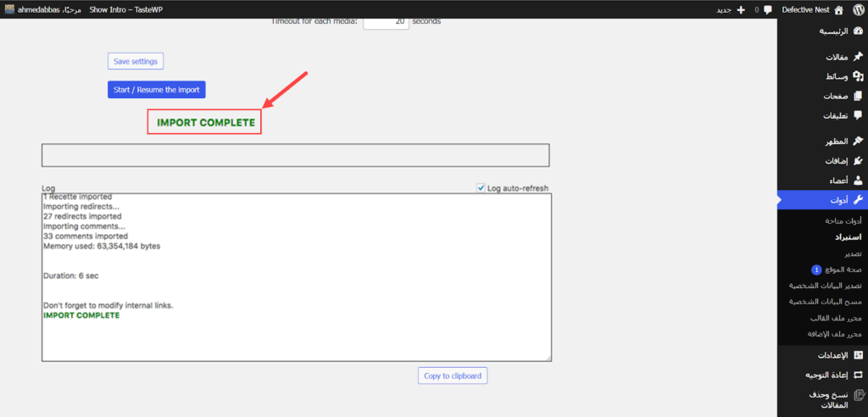This screenshot has height=417, width=868.
Task: Click 'Importing redirects...' log line
Action: click(82, 207)
